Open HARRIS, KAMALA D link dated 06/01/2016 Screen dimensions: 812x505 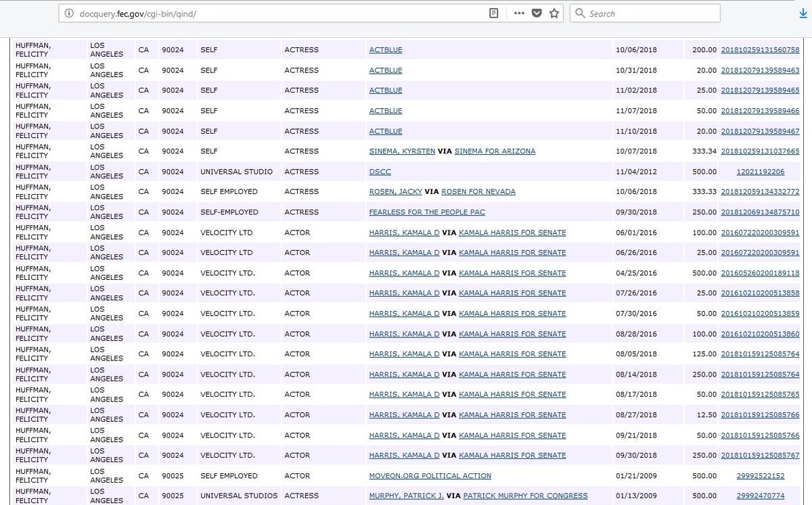404,233
